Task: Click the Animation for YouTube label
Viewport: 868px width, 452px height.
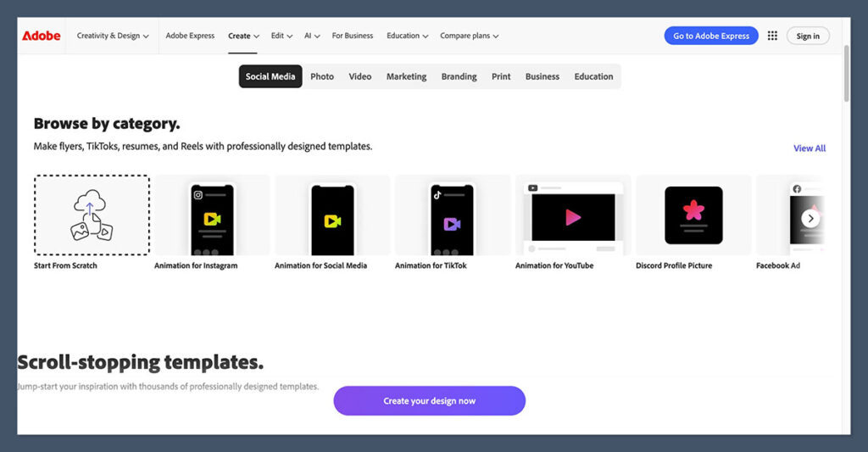Action: [x=554, y=266]
